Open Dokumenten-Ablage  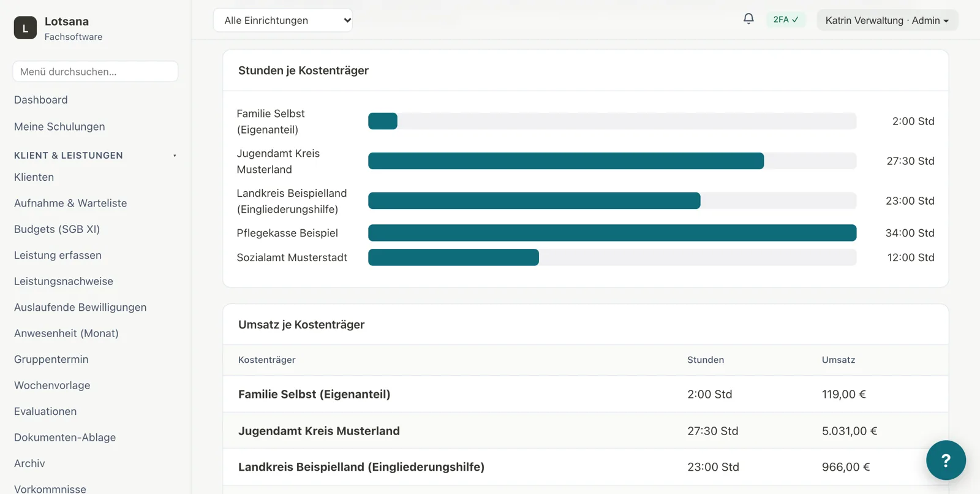65,438
